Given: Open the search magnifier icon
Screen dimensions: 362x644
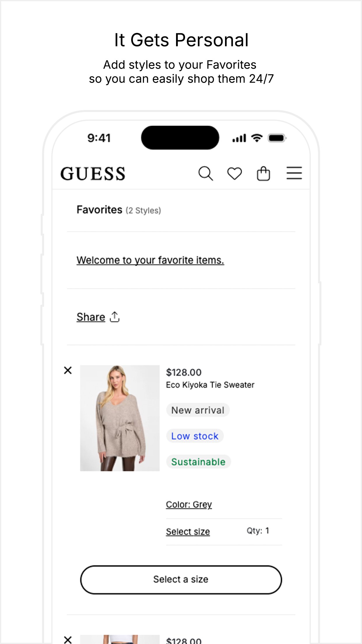Looking at the screenshot, I should pos(205,174).
